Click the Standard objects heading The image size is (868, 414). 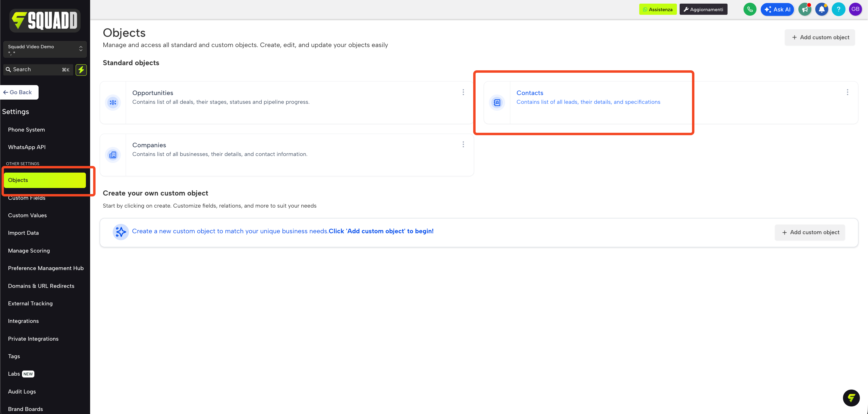coord(131,63)
